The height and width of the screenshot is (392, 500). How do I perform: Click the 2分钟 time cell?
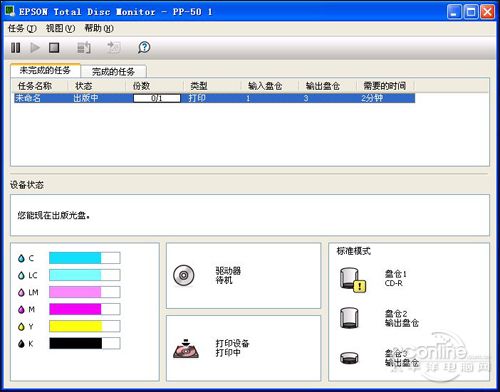pyautogui.click(x=372, y=98)
